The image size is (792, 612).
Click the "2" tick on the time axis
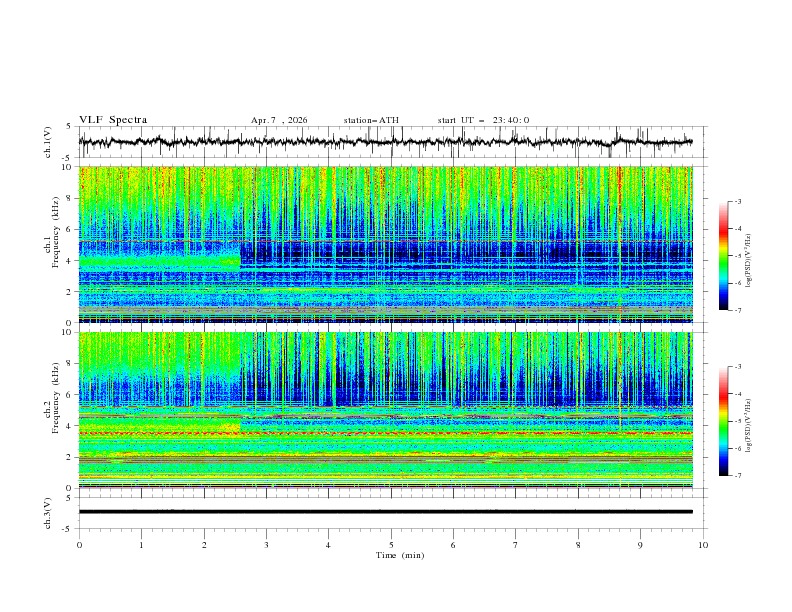click(204, 545)
